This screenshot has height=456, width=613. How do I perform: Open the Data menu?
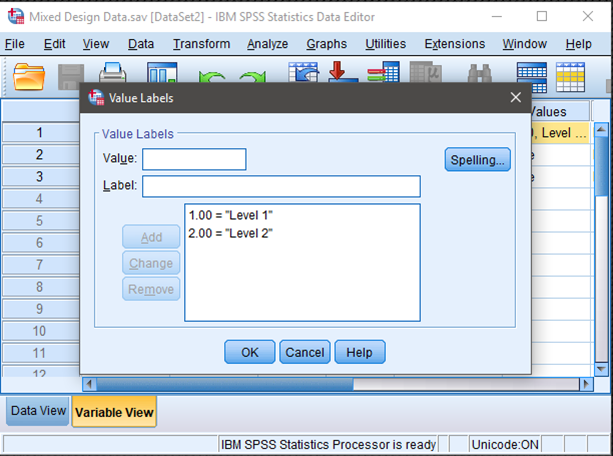coord(141,44)
